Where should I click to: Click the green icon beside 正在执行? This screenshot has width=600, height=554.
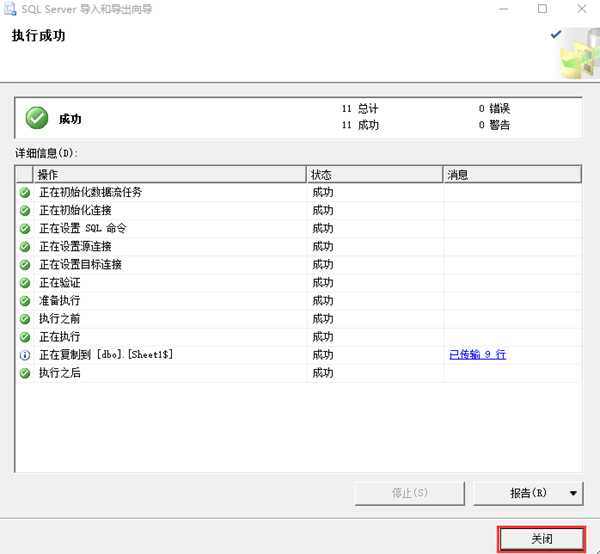[25, 337]
